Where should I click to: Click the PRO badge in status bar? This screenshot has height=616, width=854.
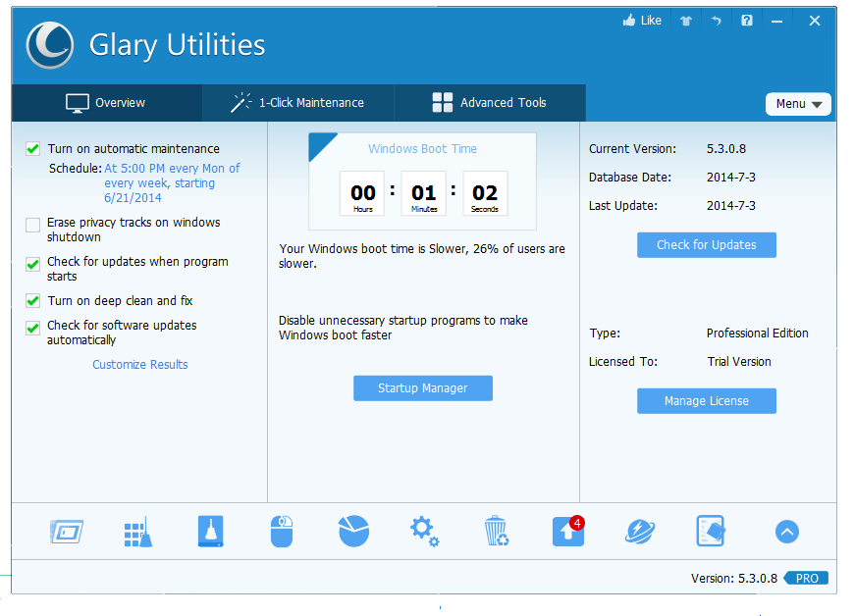pos(806,578)
